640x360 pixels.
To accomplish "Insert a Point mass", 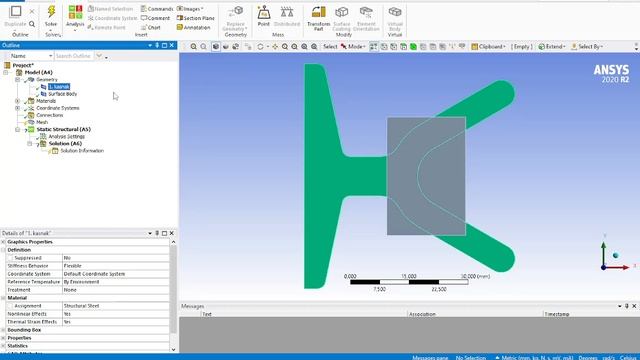I will click(x=264, y=16).
